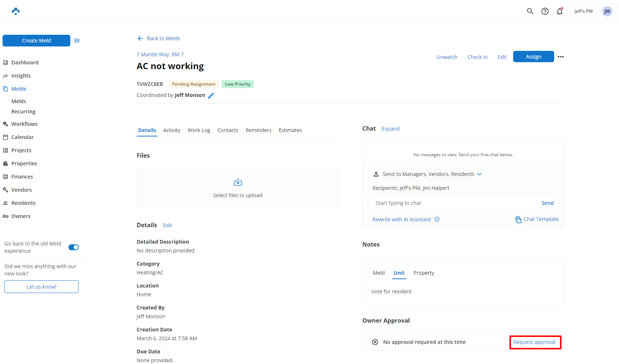This screenshot has height=364, width=619.
Task: Open Jeff's PM account menu
Action: (x=593, y=11)
